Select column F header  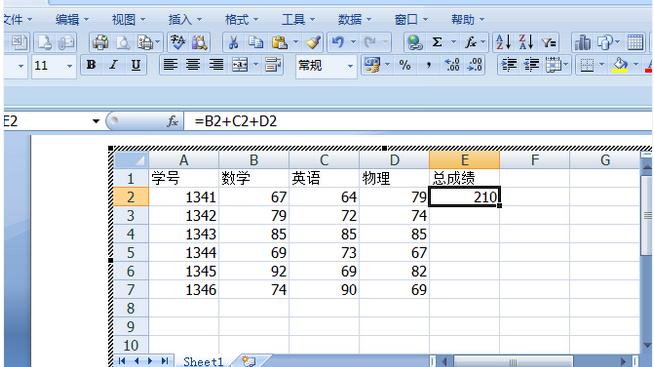[x=534, y=160]
